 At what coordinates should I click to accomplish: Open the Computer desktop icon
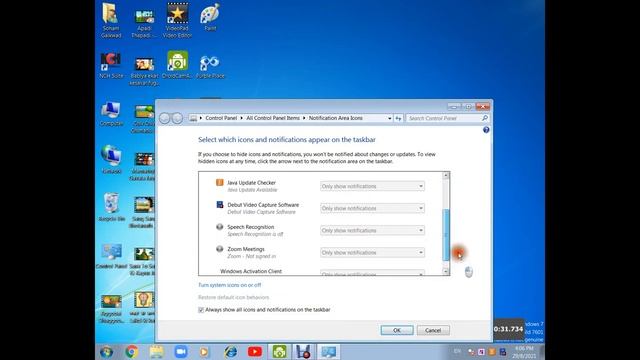click(111, 113)
